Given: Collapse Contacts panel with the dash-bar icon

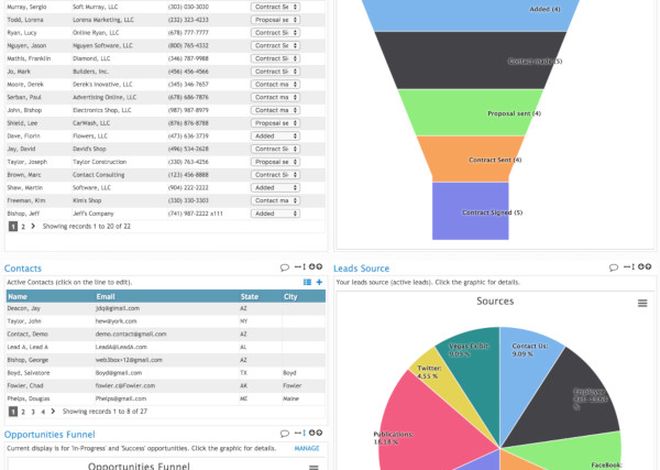Looking at the screenshot, I should [x=300, y=267].
